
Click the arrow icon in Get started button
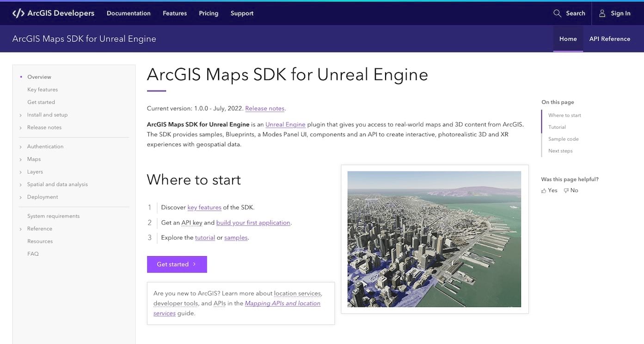click(x=194, y=264)
